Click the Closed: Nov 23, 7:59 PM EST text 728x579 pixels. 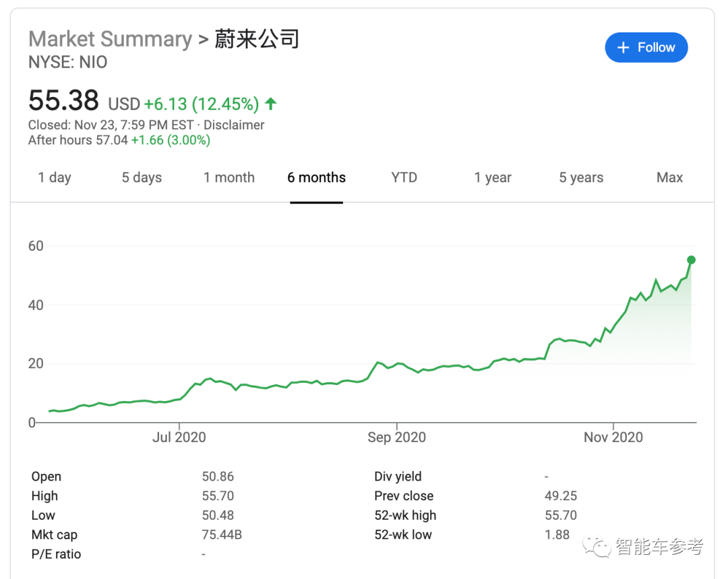pyautogui.click(x=111, y=125)
